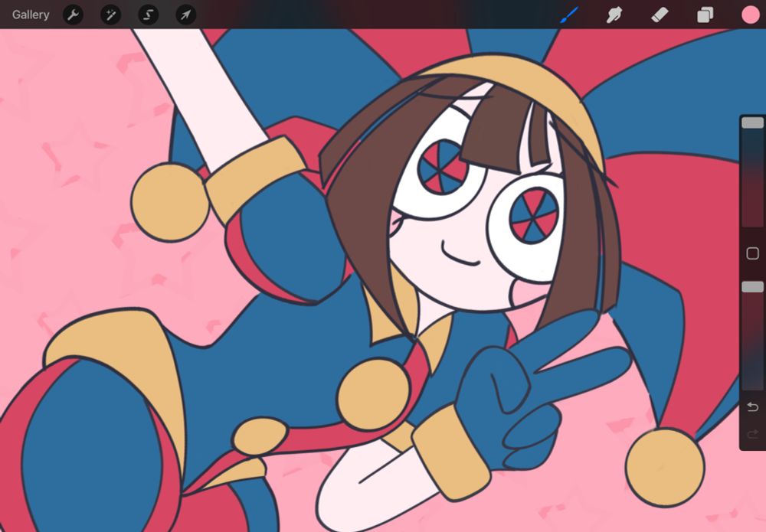
Task: Activate the Transform arrow tool
Action: pyautogui.click(x=185, y=15)
